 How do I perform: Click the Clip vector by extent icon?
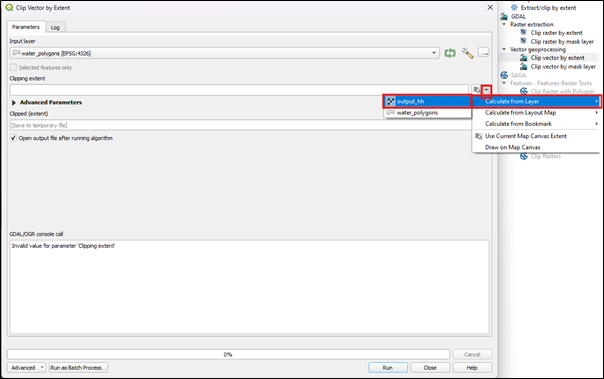(523, 58)
